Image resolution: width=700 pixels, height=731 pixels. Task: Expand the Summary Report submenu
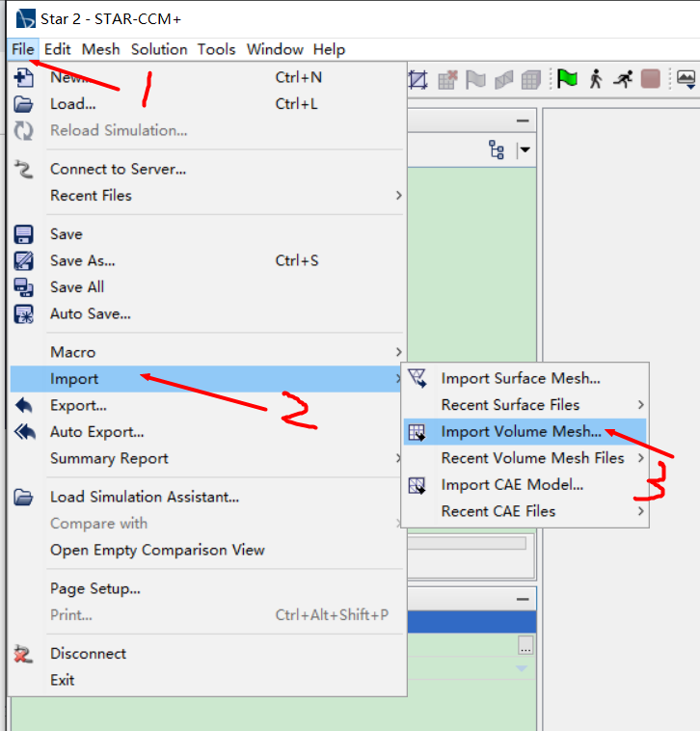coord(398,458)
